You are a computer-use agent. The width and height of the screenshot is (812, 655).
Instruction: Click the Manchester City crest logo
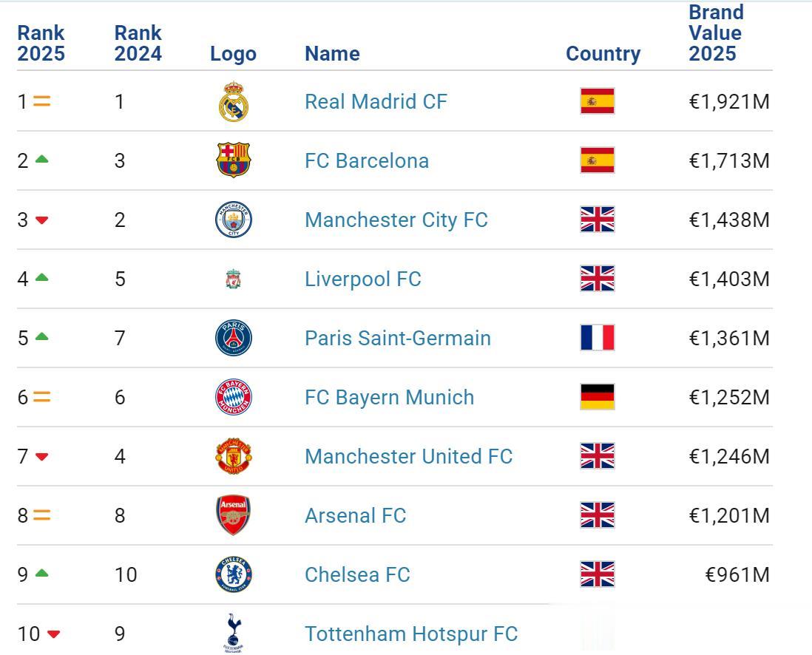pyautogui.click(x=234, y=220)
